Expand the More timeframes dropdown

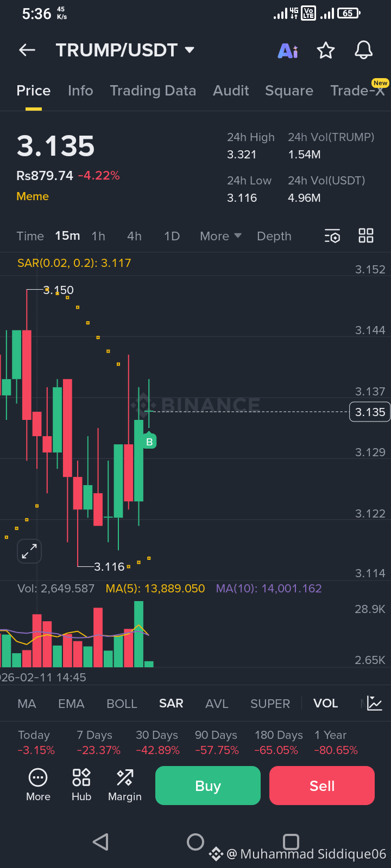coord(220,236)
